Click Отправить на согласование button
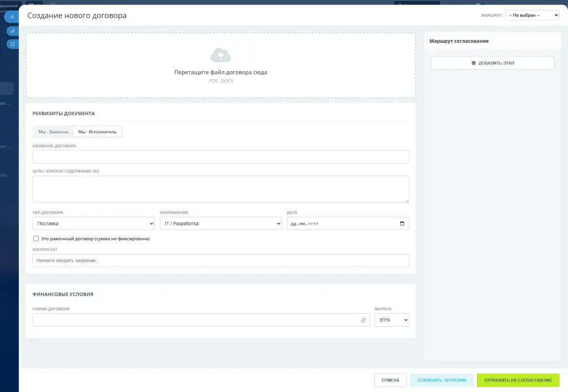 click(518, 380)
